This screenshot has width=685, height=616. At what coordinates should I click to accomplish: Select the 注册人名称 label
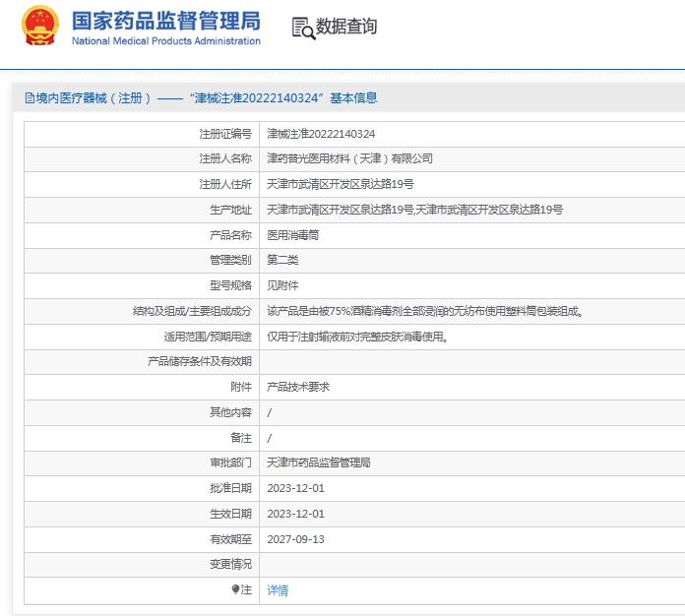click(x=225, y=158)
